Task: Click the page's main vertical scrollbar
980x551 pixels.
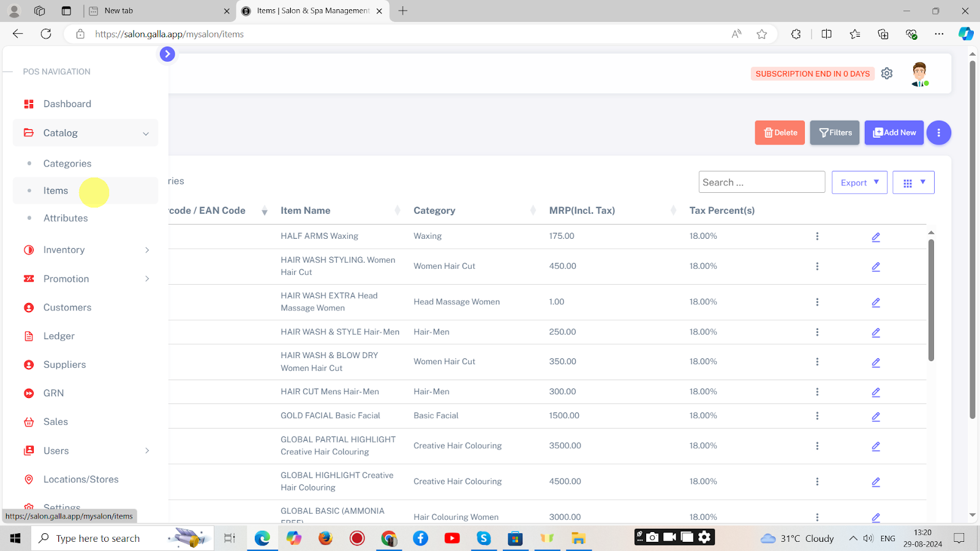Action: [972, 239]
